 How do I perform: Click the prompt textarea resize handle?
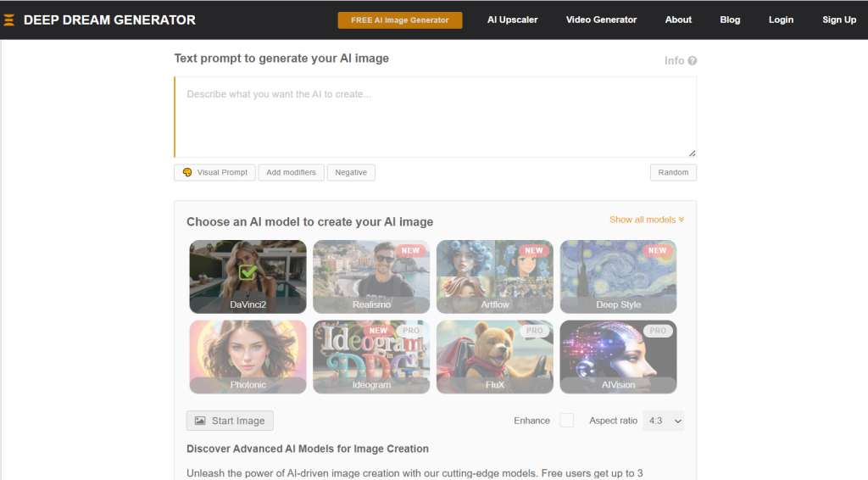tap(692, 153)
